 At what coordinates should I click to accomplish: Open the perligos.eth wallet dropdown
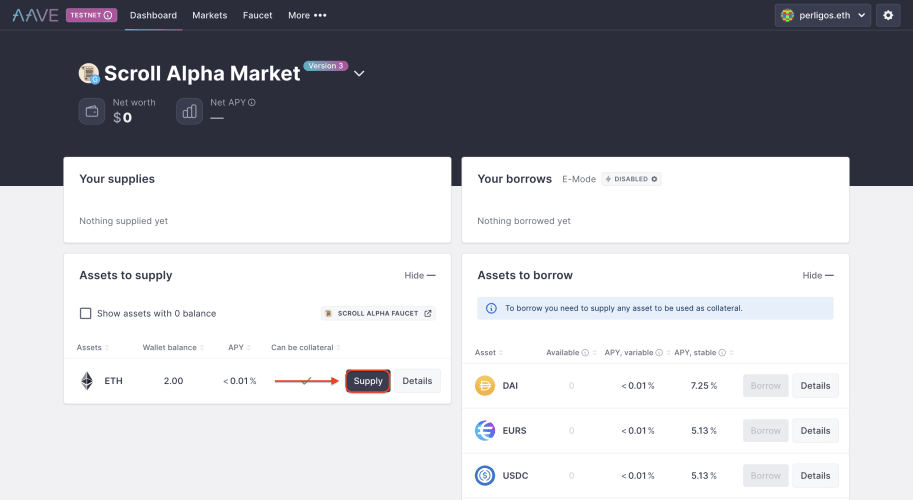pyautogui.click(x=823, y=15)
